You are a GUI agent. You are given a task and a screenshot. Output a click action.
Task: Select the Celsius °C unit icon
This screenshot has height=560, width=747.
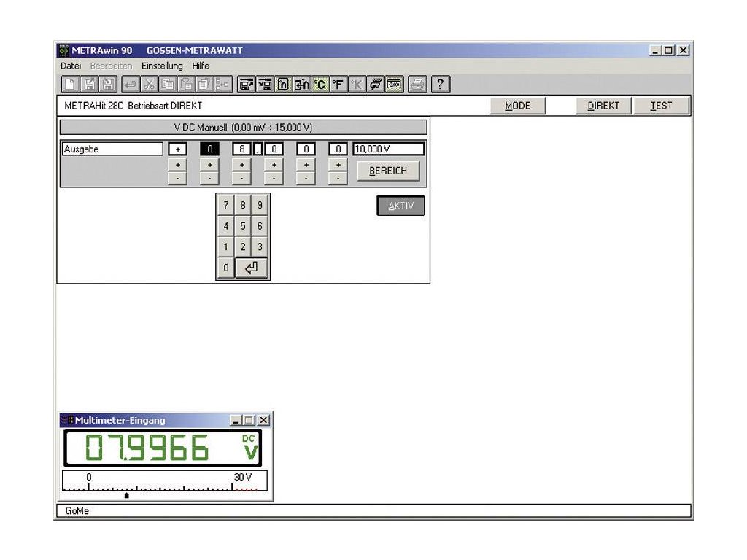320,85
